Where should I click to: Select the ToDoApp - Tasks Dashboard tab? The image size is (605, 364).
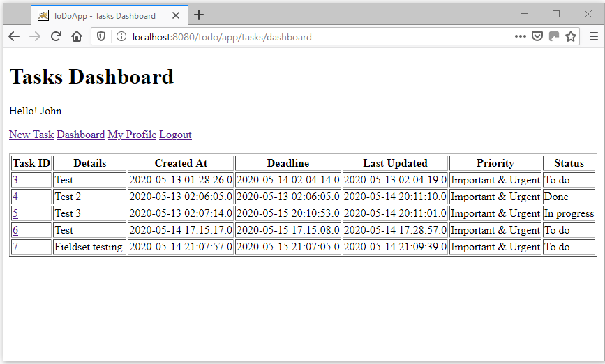pos(110,15)
